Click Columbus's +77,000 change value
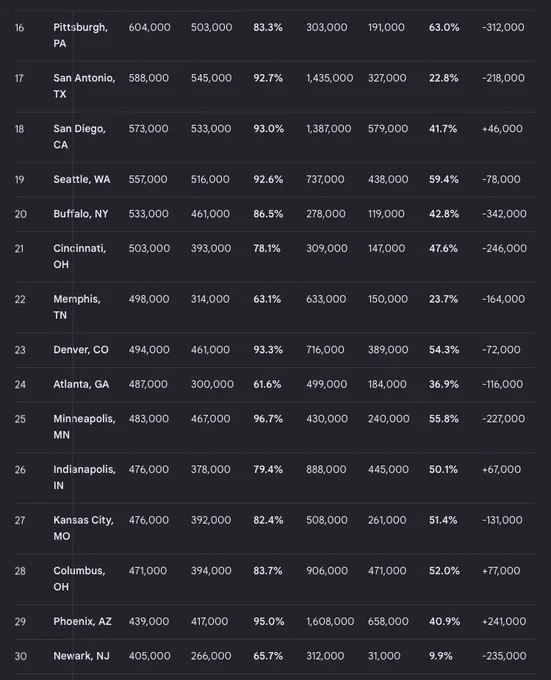Image resolution: width=551 pixels, height=680 pixels. coord(501,571)
